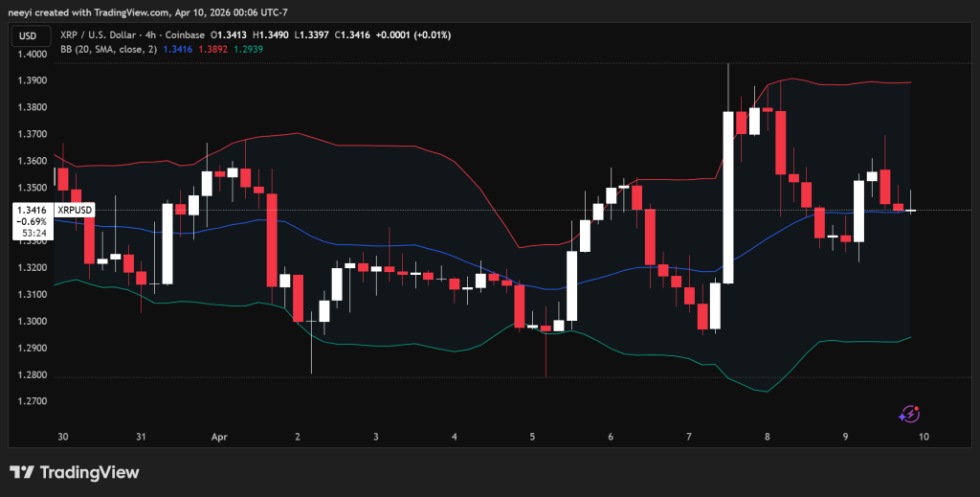The image size is (980, 497).
Task: Click the 1.2700 price axis label
Action: coord(29,401)
